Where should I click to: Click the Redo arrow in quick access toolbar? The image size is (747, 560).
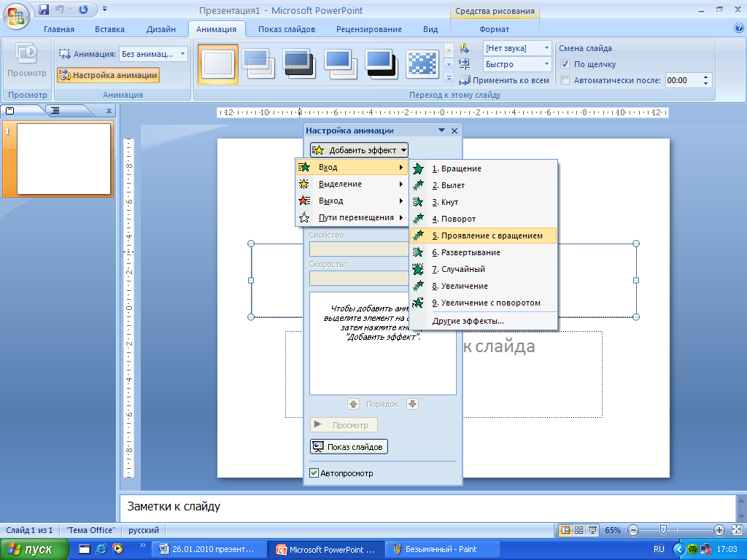(83, 9)
